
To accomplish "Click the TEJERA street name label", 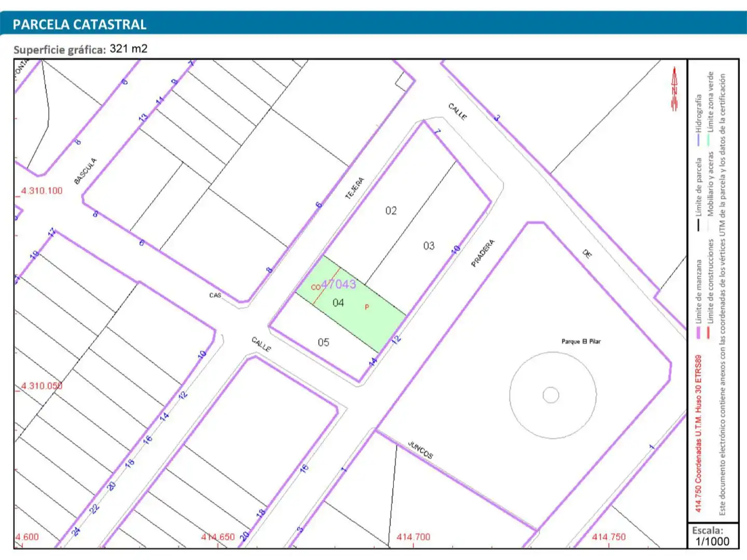I will point(355,188).
